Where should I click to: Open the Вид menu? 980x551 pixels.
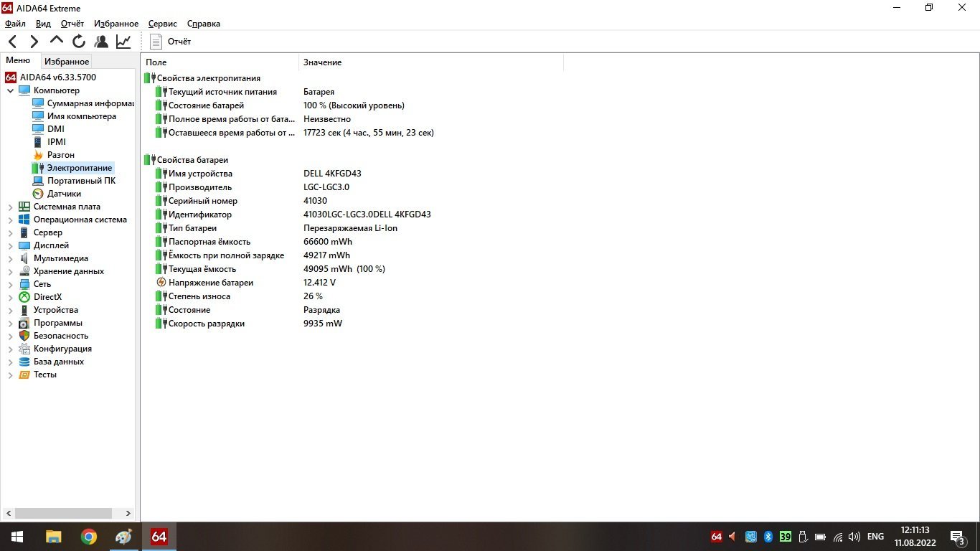click(43, 24)
